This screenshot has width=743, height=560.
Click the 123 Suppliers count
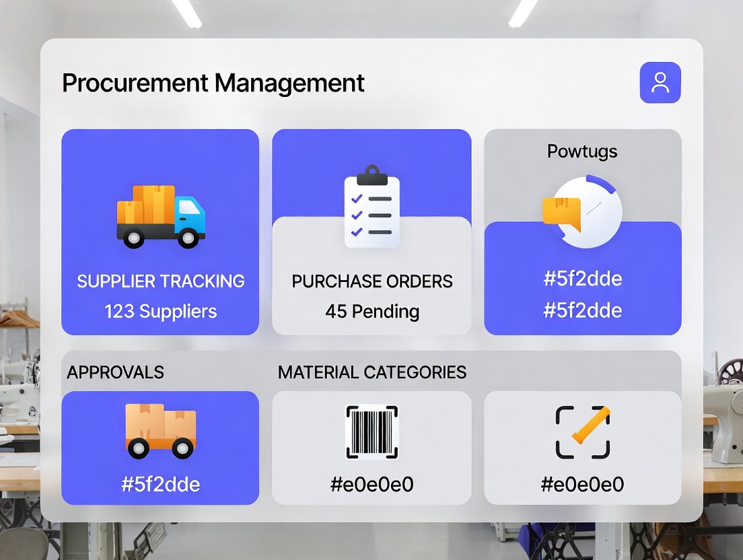(160, 312)
